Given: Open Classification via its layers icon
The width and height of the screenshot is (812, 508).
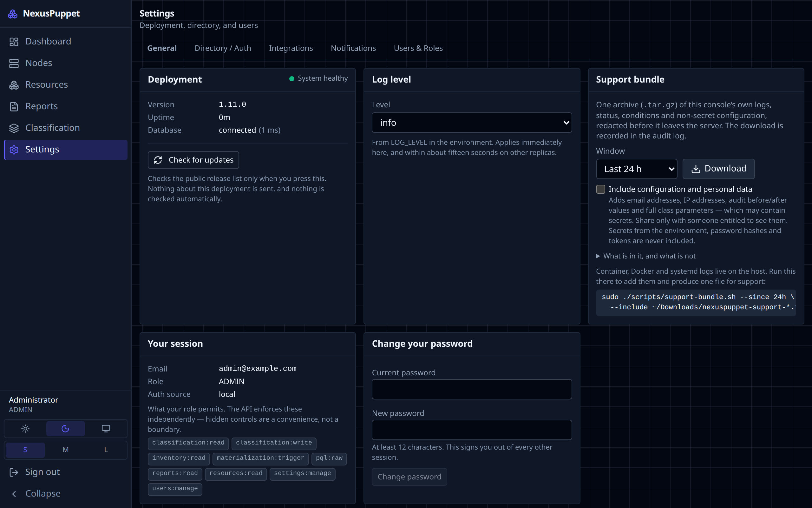Looking at the screenshot, I should pyautogui.click(x=14, y=128).
